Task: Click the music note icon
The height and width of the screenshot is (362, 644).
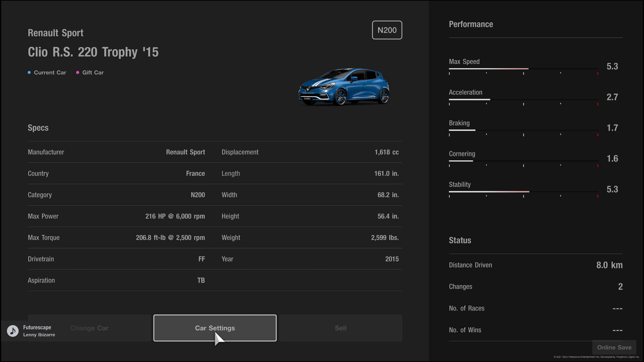Action: click(x=13, y=331)
